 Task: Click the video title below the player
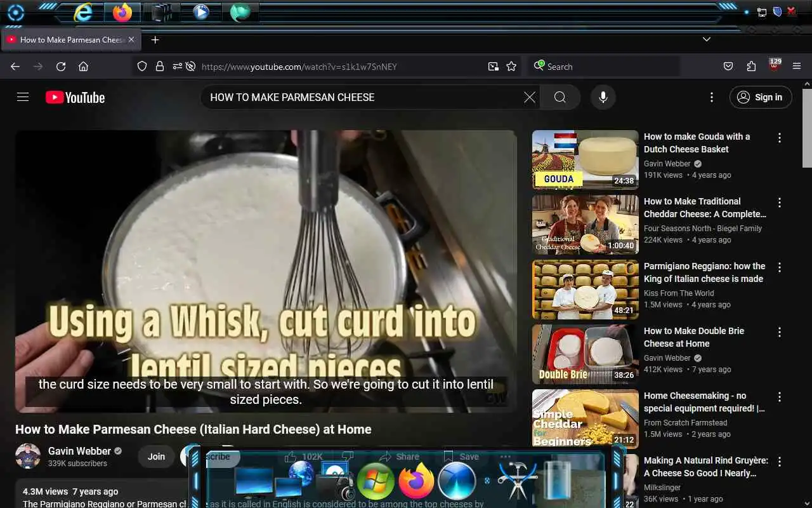pos(193,429)
